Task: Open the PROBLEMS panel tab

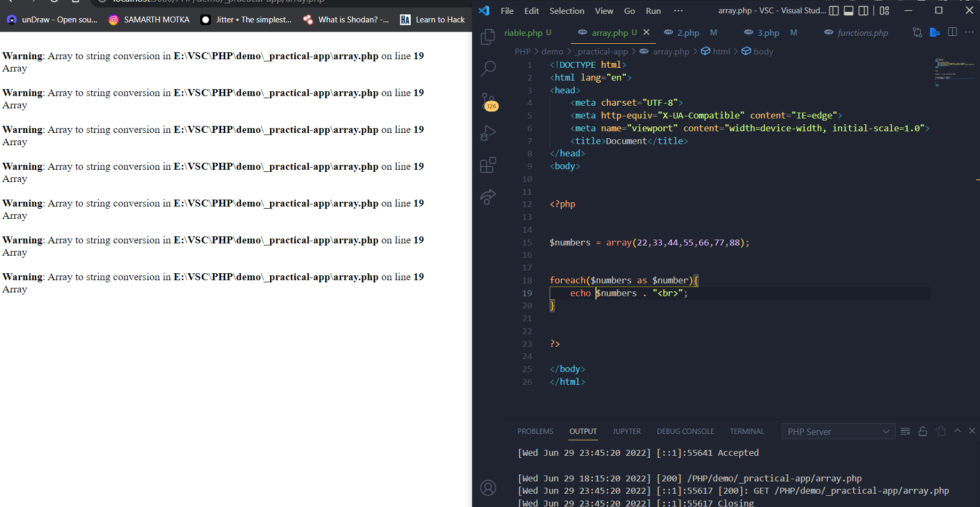Action: (535, 431)
